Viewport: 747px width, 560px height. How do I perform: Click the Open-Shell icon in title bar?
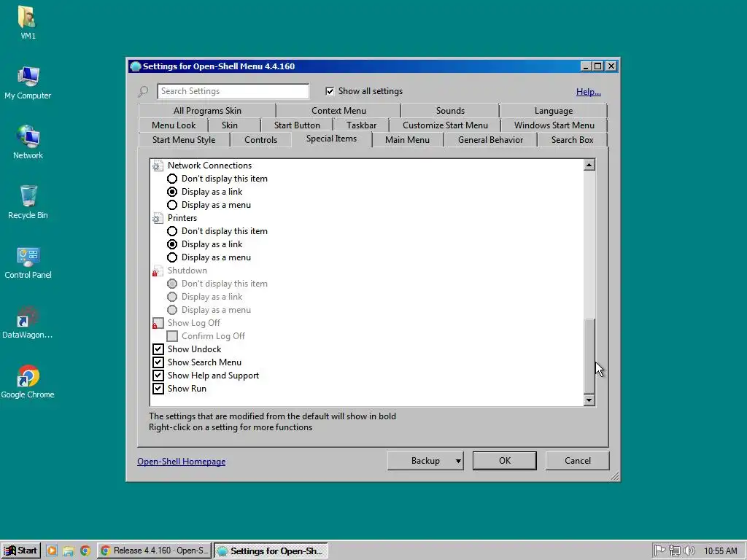click(135, 66)
